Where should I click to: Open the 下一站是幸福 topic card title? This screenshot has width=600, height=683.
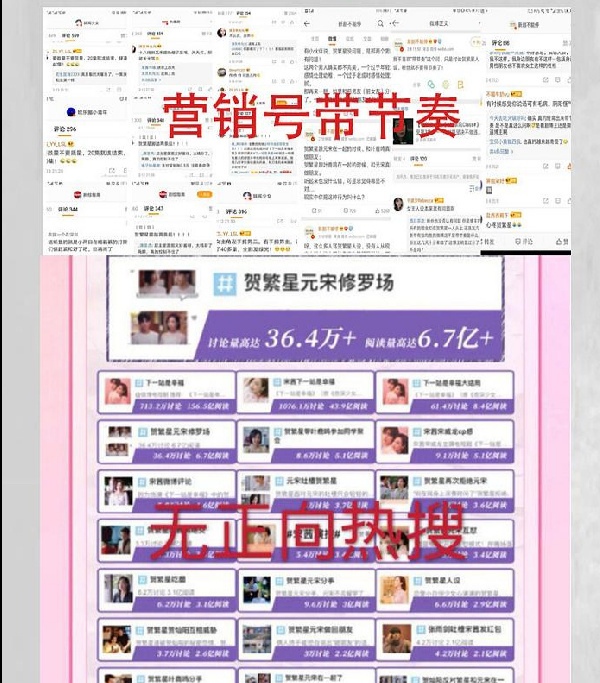[165, 383]
